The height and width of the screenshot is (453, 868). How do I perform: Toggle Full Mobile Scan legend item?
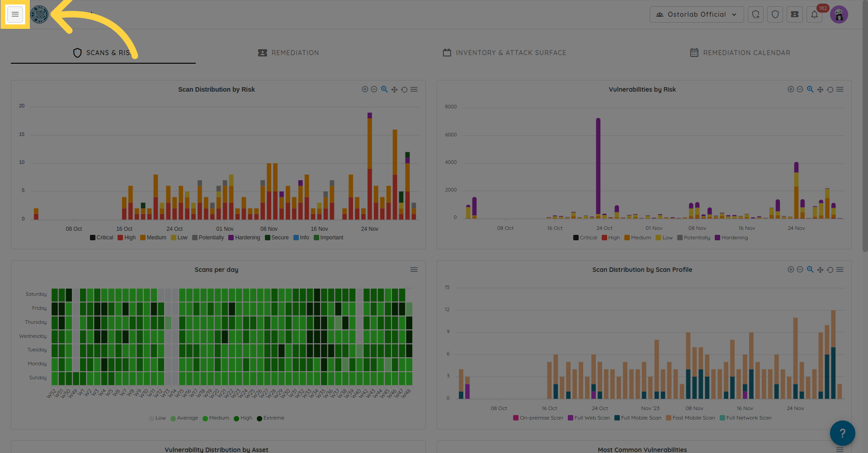tap(637, 418)
